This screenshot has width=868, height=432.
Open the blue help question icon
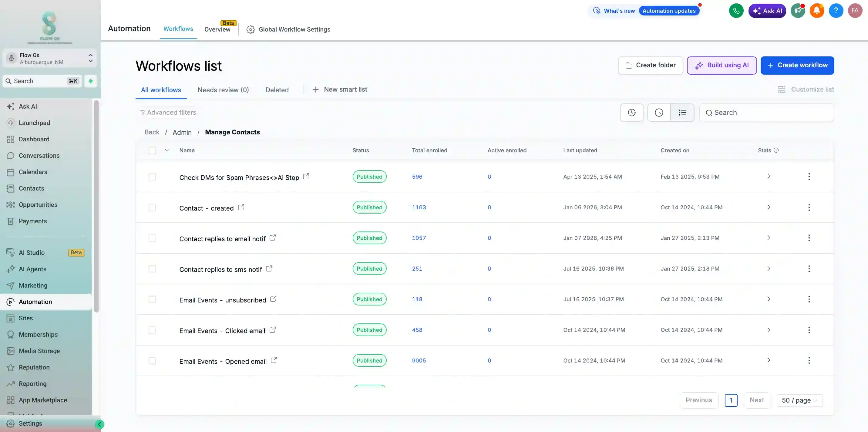pos(836,11)
